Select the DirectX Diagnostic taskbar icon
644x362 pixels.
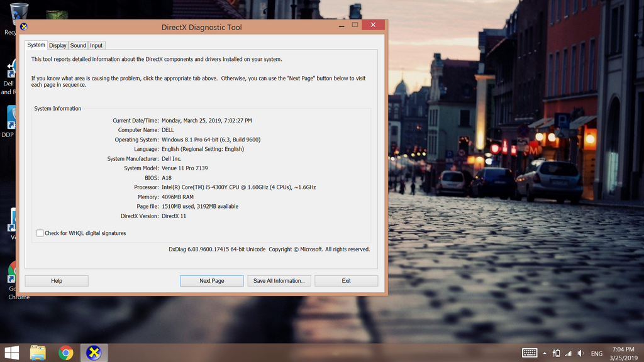[x=94, y=353]
